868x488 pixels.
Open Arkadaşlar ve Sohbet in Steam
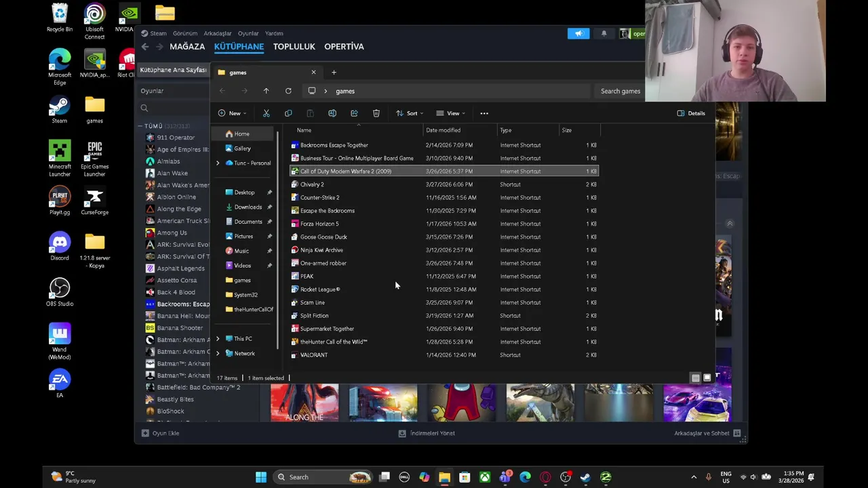pos(707,433)
